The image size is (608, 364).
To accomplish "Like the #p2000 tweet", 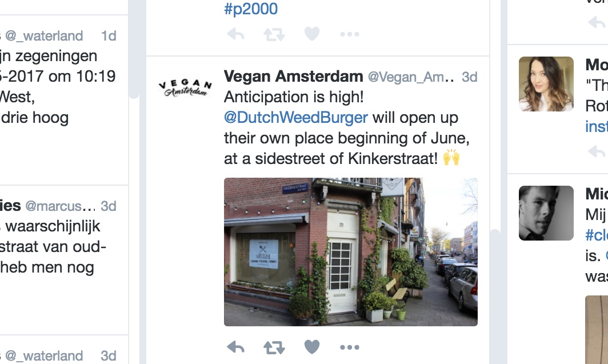I will [312, 34].
